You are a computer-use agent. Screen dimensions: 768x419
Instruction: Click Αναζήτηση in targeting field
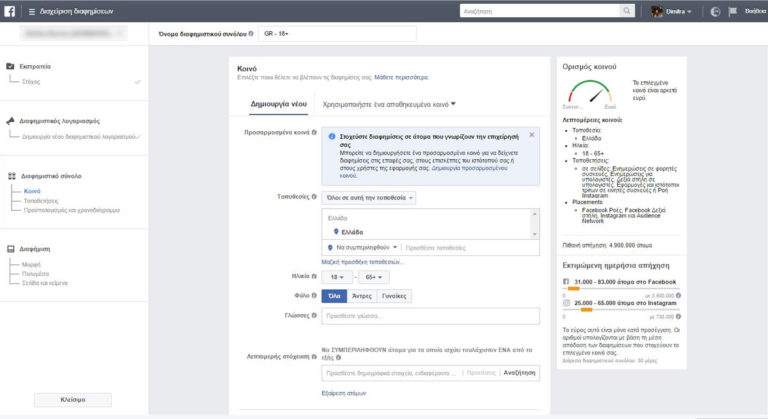point(519,373)
